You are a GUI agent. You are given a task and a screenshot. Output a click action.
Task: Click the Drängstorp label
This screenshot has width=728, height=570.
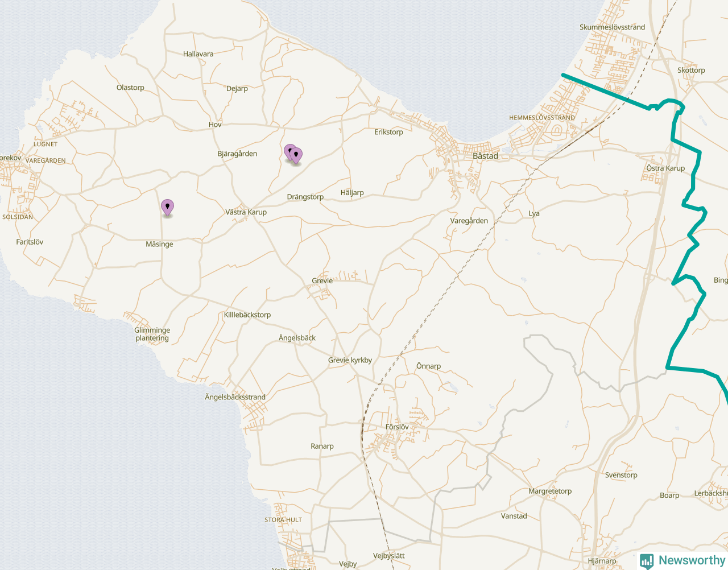click(305, 197)
